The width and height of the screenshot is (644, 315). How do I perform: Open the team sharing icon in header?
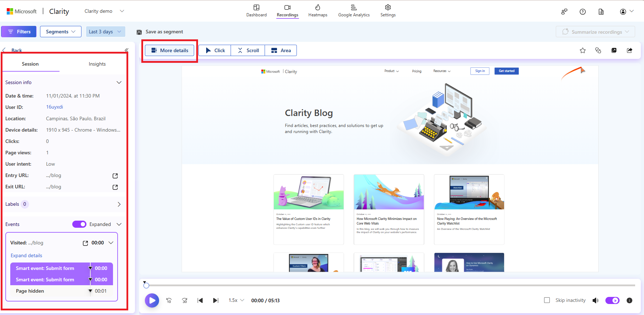(564, 12)
